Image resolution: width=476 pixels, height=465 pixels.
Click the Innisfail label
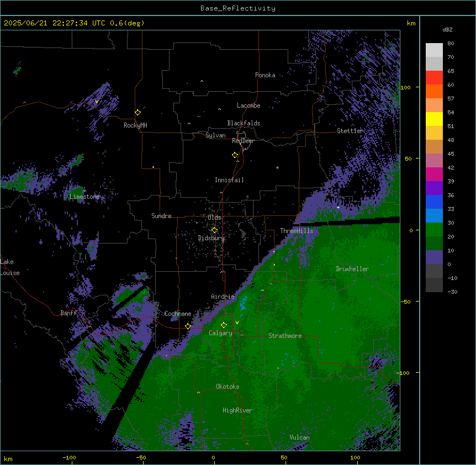[x=229, y=180]
